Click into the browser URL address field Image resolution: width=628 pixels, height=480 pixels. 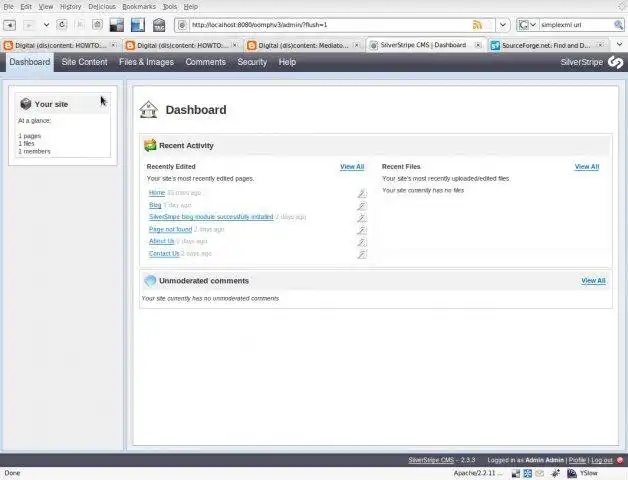[x=330, y=25]
